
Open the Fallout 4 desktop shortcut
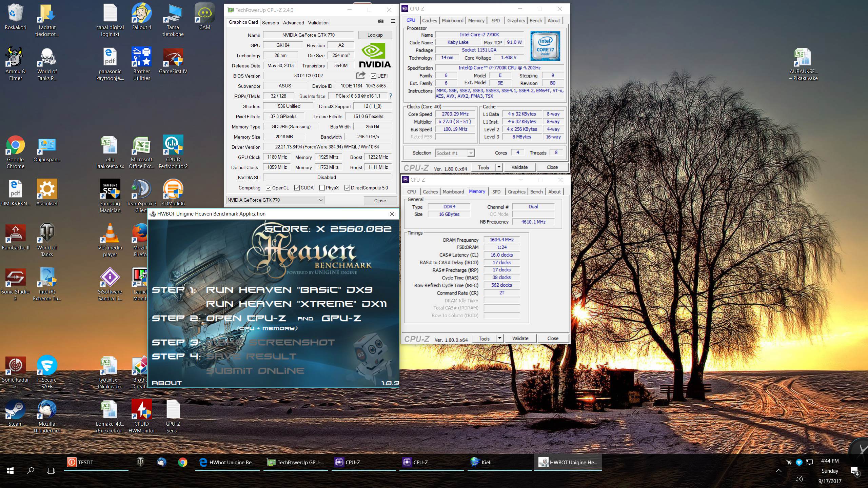point(141,17)
